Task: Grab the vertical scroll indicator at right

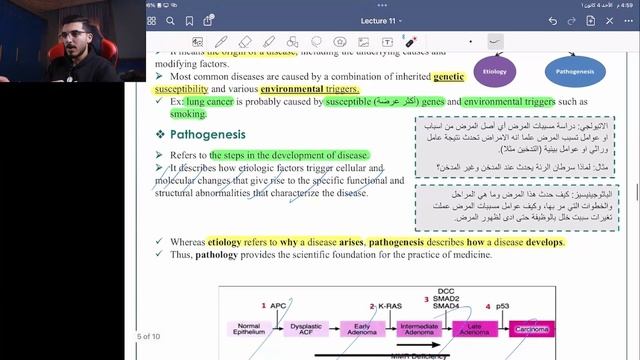Action: click(x=637, y=192)
